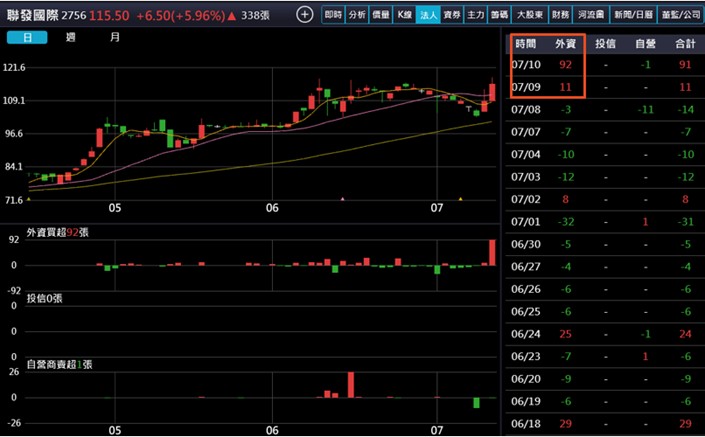Viewport: 705px width, 437px height.
Task: Add stock to watchlist with plus icon
Action: click(304, 15)
